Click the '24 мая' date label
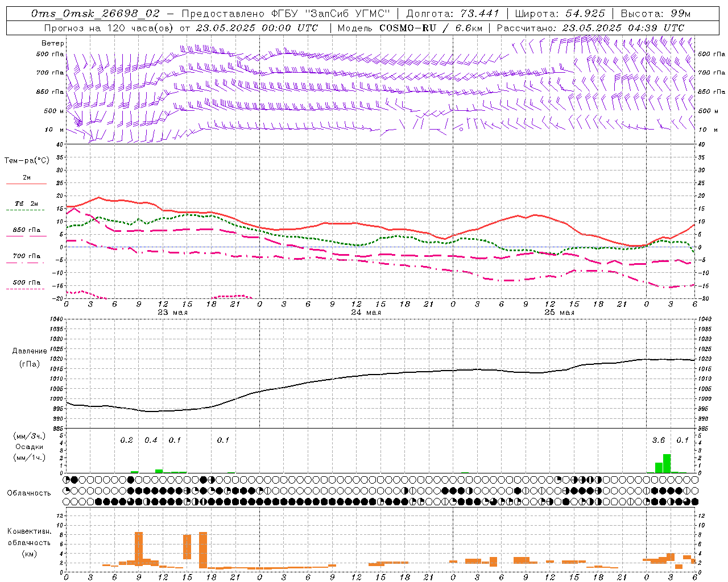 point(366,313)
